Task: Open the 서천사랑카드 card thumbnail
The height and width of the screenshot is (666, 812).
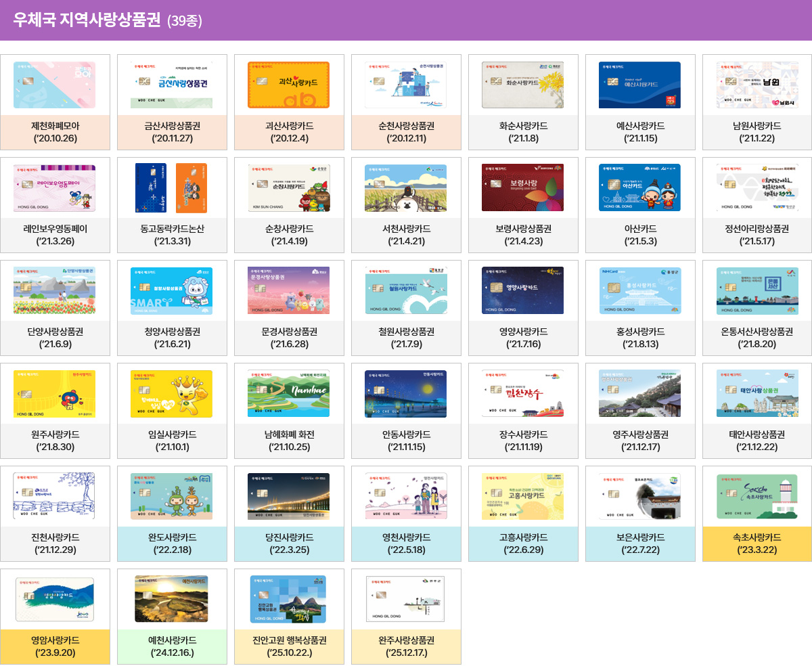Action: coord(406,188)
